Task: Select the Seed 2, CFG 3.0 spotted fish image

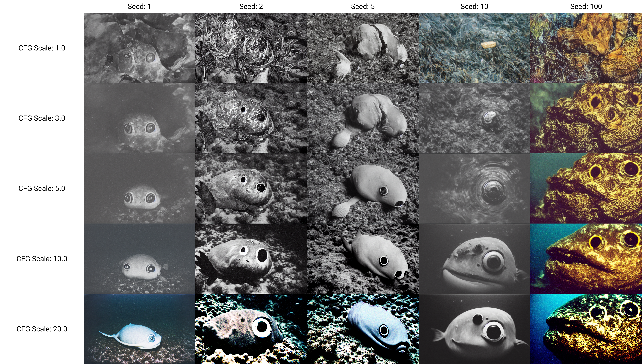Action: point(251,118)
